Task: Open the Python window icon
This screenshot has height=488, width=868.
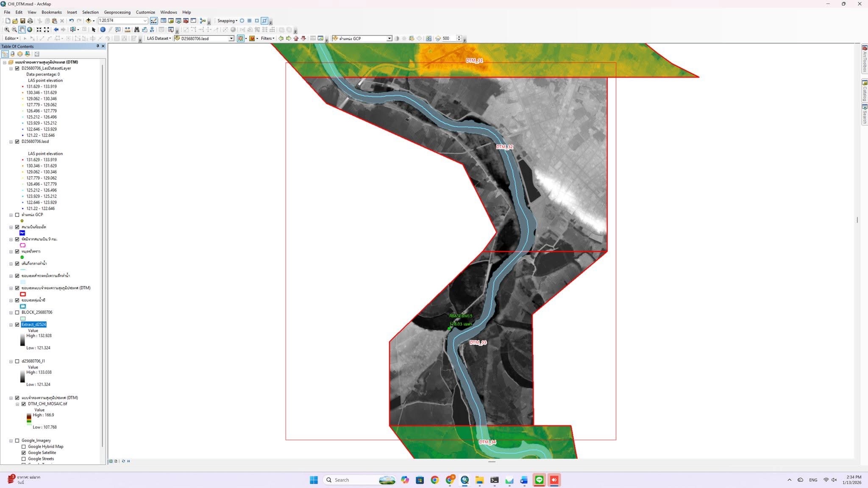Action: coord(193,20)
